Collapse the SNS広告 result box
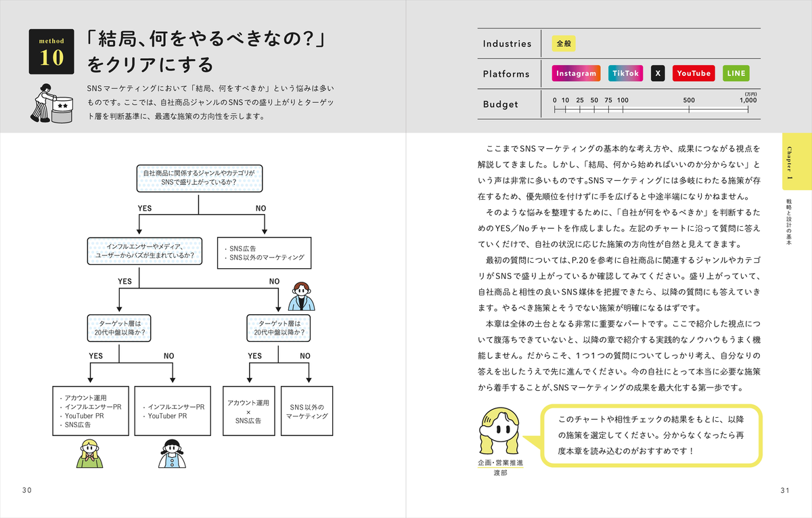812x518 pixels. pos(264,252)
